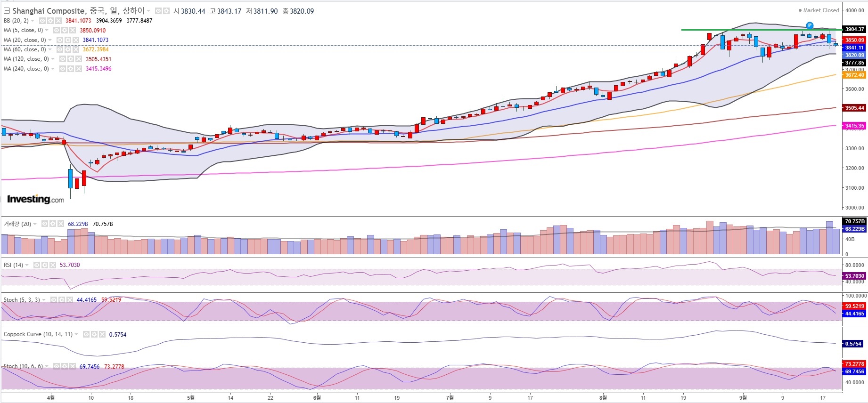Remove the MA (20, close, 0) indicator

tap(76, 40)
